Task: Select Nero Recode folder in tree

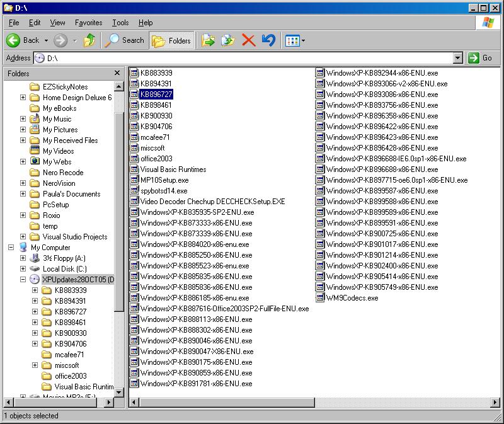Action: (x=63, y=173)
